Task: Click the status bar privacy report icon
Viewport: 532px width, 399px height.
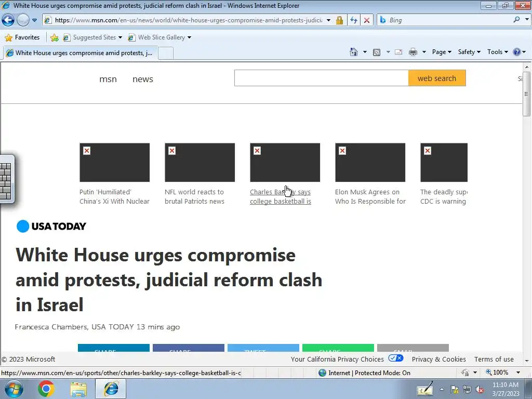Action: 465,373
